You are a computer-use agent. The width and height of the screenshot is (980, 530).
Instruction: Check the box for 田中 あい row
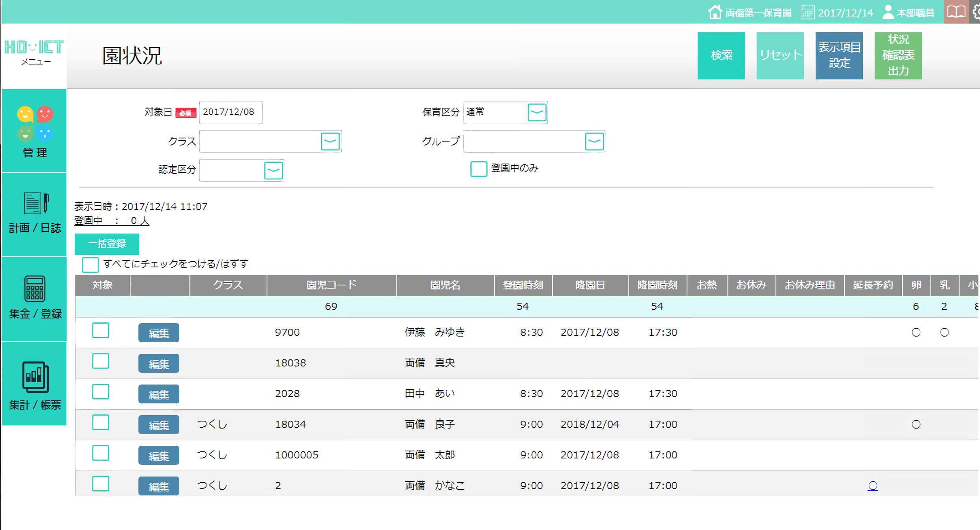coord(101,392)
